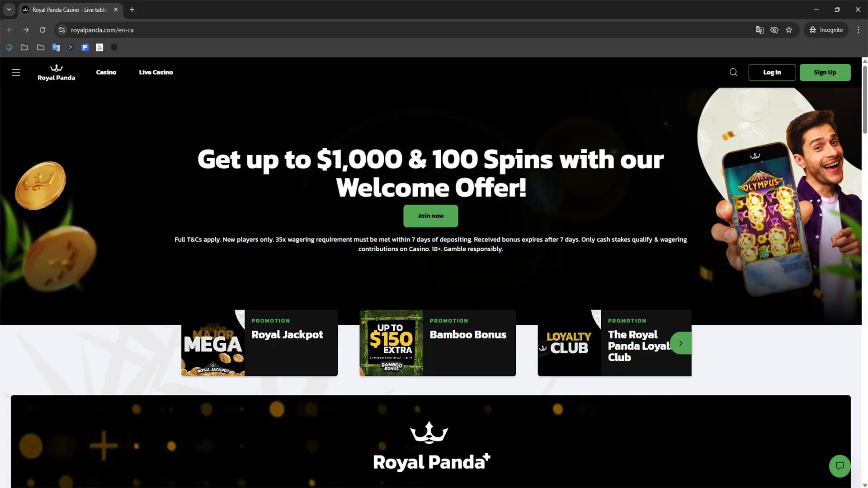This screenshot has height=488, width=868.
Task: Open the third-party cookies blocked eye icon
Action: [774, 30]
